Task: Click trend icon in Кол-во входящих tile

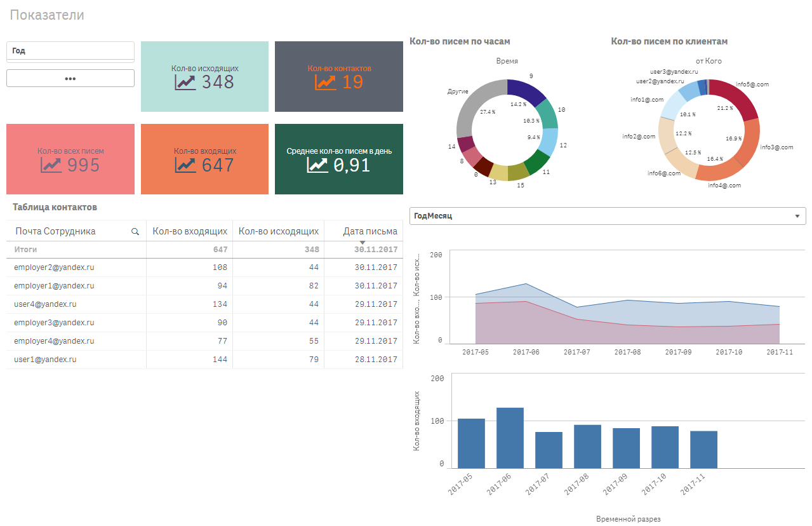Action: click(x=185, y=165)
